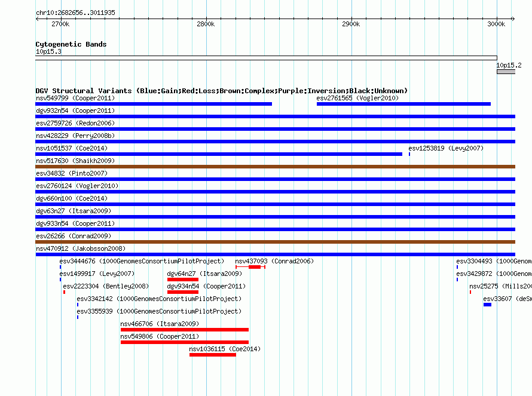Screen dimensions: 532x396
Task: Click dgv934n54 (Cooper2011) label
Action: (206, 286)
